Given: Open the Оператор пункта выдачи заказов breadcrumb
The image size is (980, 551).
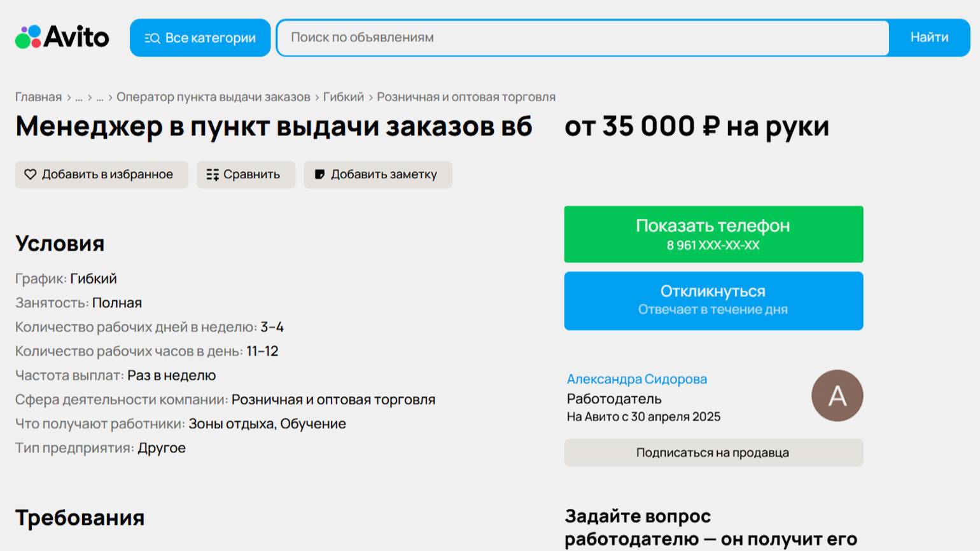Looking at the screenshot, I should tap(213, 97).
